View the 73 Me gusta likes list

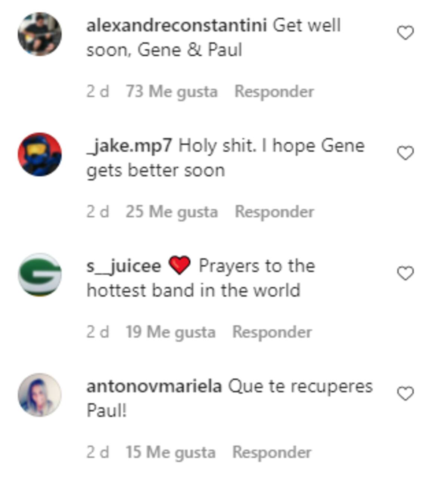[x=171, y=92]
